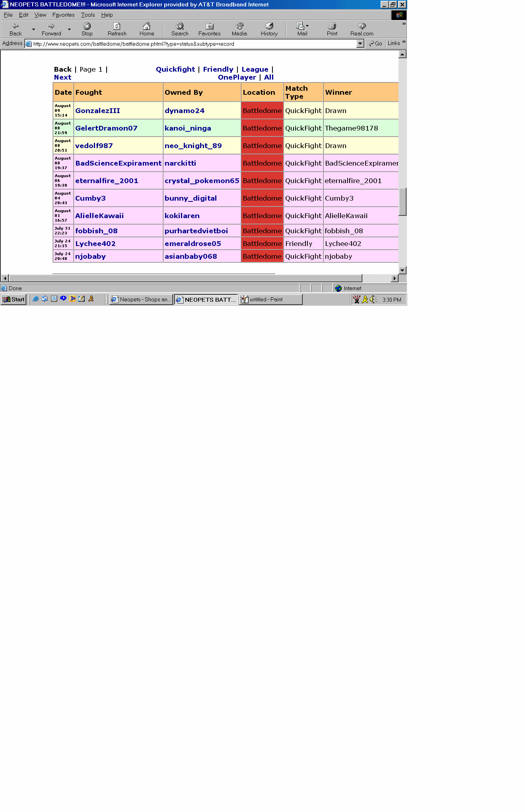Click the vertical scrollbar up arrow
The image size is (525, 812).
402,54
